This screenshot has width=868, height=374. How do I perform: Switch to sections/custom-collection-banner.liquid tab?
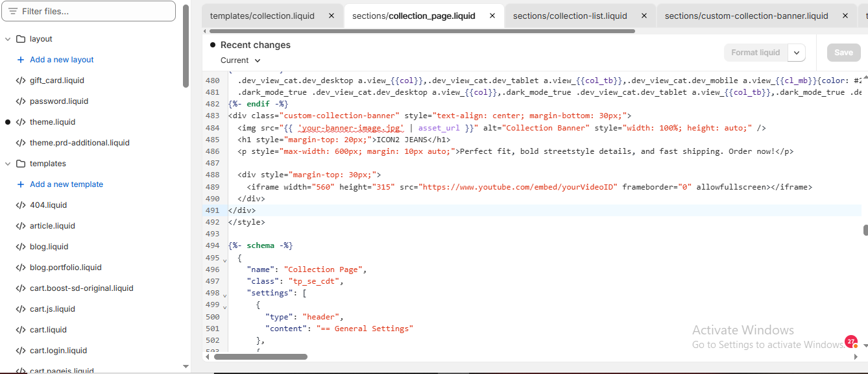pos(747,16)
